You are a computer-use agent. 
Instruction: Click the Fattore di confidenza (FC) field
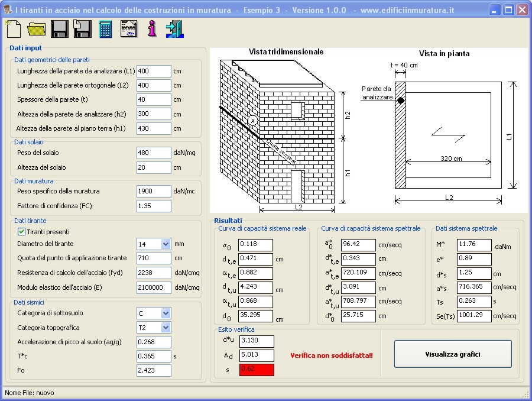pyautogui.click(x=154, y=206)
